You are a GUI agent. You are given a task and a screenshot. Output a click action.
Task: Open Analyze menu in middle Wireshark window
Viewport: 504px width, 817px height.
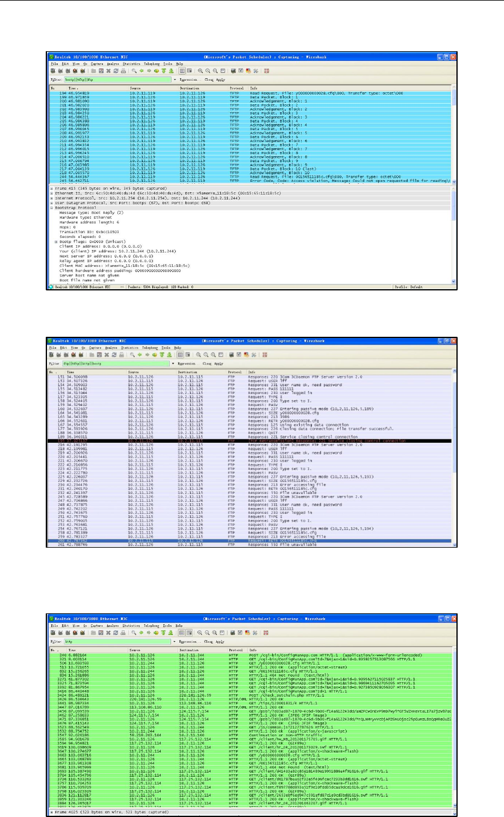112,348
